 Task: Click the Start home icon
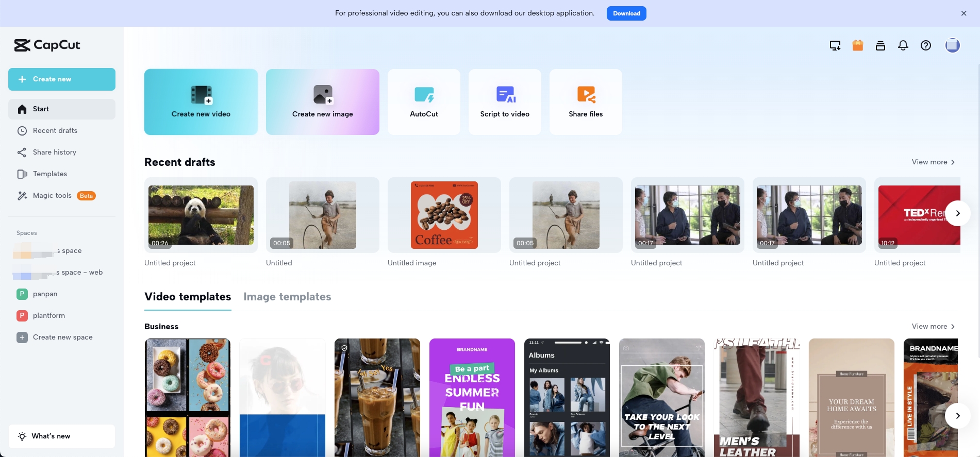[x=22, y=109]
